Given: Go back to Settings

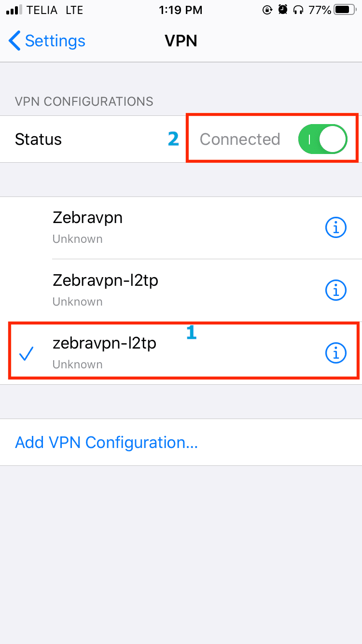Looking at the screenshot, I should [47, 41].
